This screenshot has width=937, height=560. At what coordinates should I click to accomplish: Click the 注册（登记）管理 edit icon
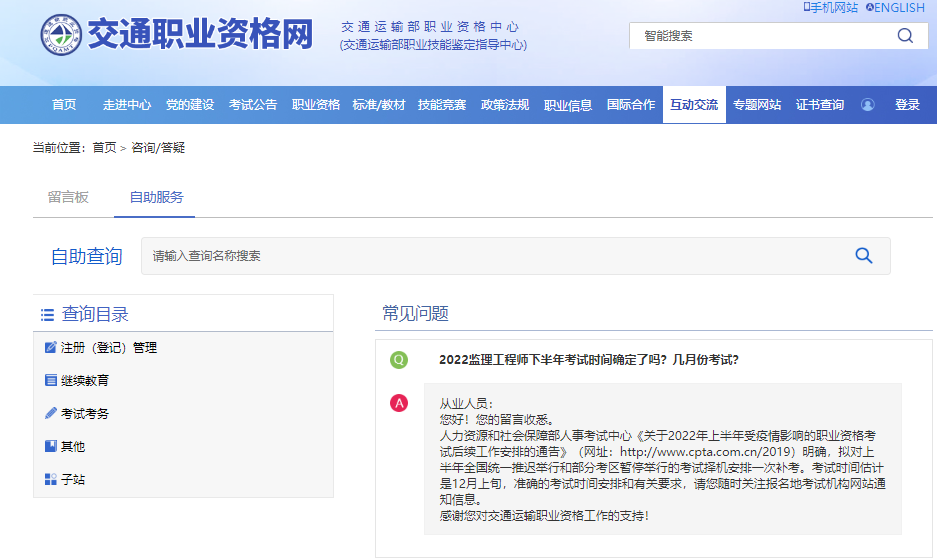pos(51,348)
